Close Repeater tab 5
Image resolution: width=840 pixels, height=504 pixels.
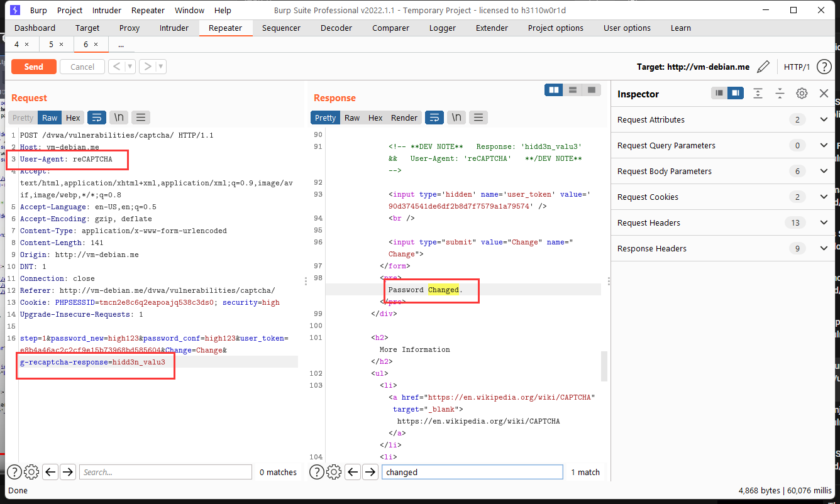coord(61,44)
